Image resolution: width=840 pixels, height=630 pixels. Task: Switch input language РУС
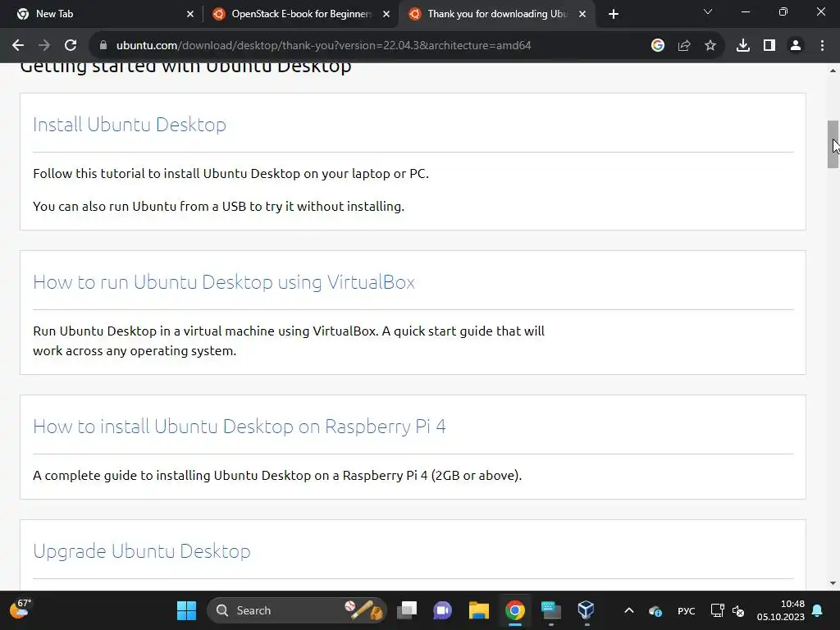pos(687,610)
